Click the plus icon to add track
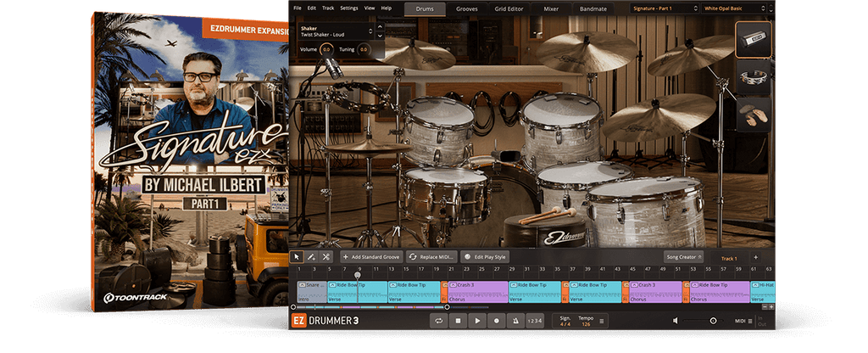This screenshot has width=868, height=353. tap(755, 257)
